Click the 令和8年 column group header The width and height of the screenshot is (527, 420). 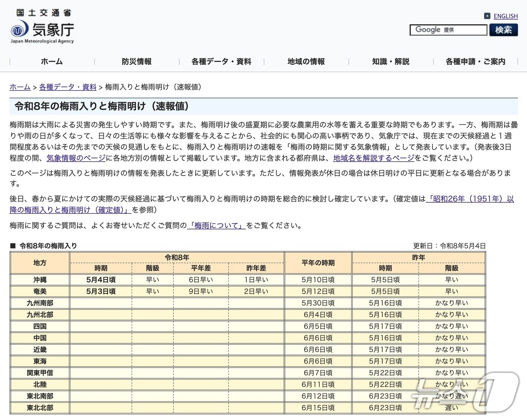click(x=177, y=258)
